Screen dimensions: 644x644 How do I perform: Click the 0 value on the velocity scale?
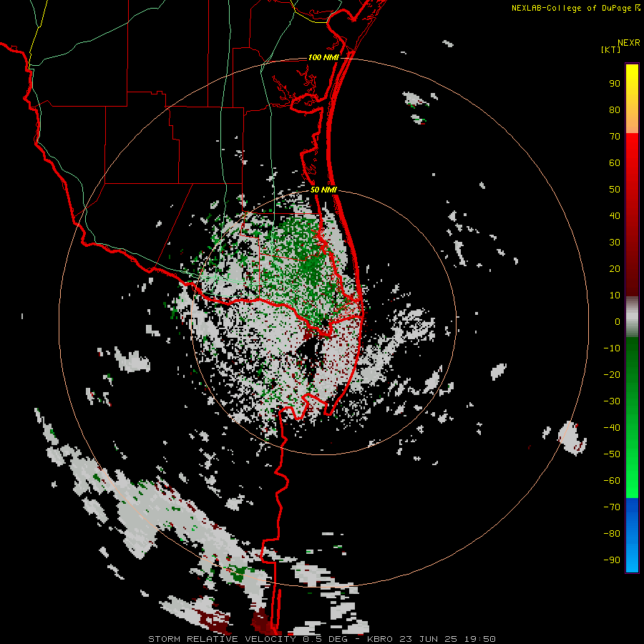(618, 322)
